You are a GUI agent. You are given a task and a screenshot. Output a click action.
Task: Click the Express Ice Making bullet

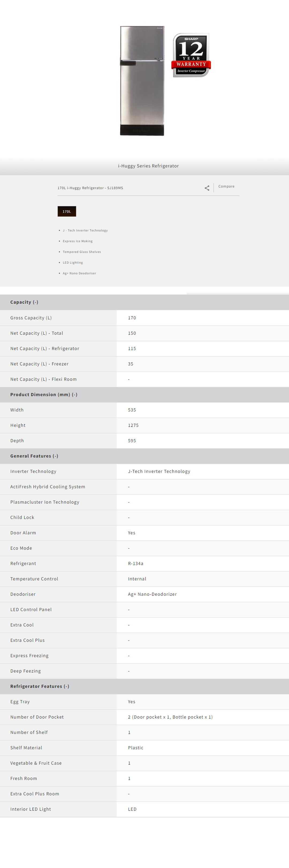77,241
